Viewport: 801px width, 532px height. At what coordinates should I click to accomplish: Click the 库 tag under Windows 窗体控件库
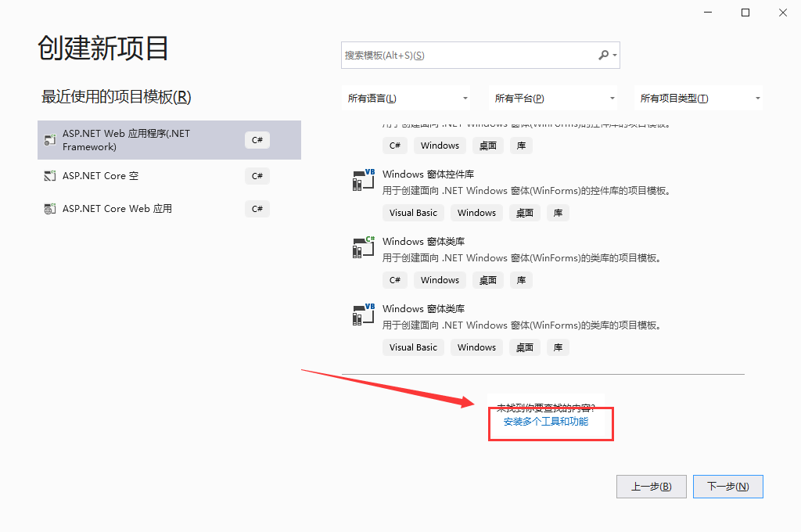[x=558, y=213]
